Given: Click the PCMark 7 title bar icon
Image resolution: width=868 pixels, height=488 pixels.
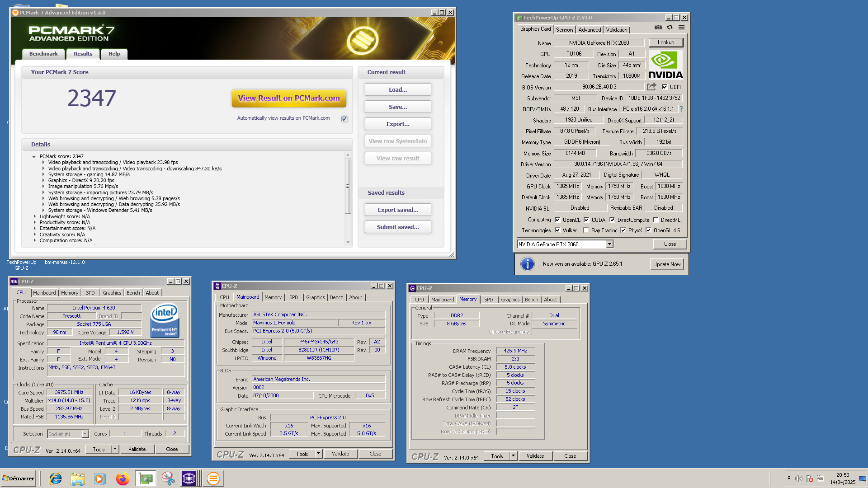Looking at the screenshot, I should (x=15, y=13).
